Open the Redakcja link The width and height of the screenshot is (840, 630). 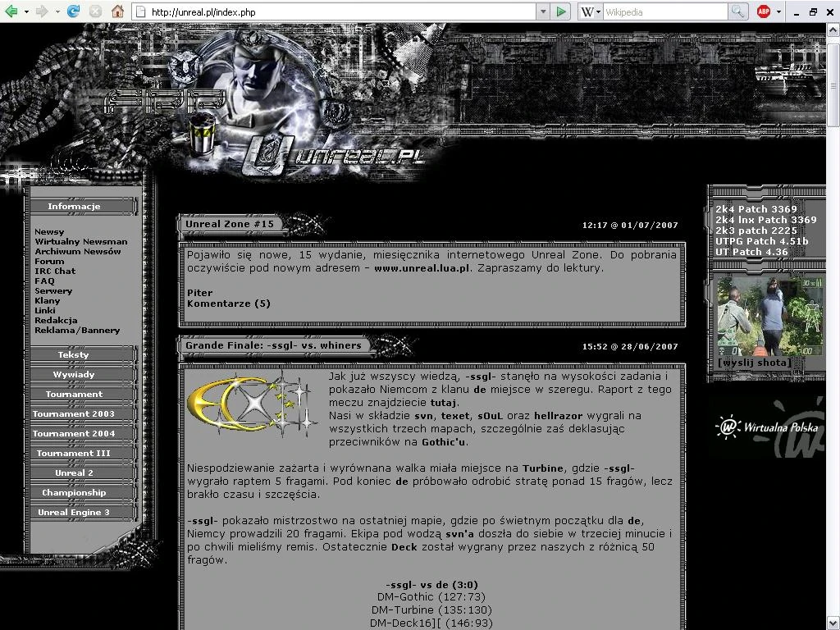point(57,321)
